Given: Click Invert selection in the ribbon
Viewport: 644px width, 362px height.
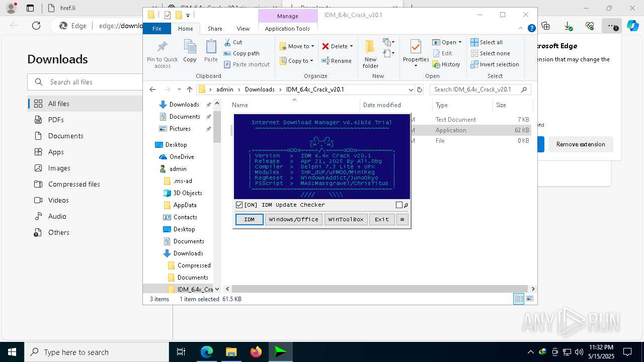Looking at the screenshot, I should coord(495,64).
